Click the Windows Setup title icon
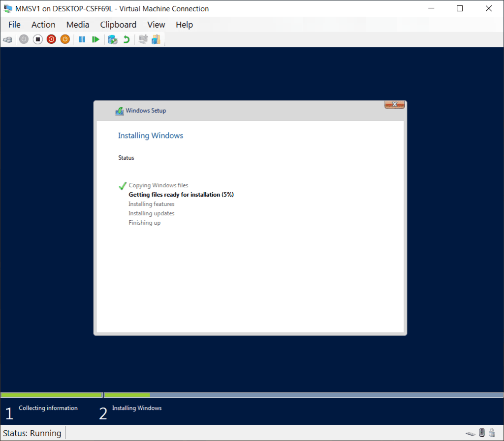This screenshot has width=504, height=441. (x=120, y=111)
